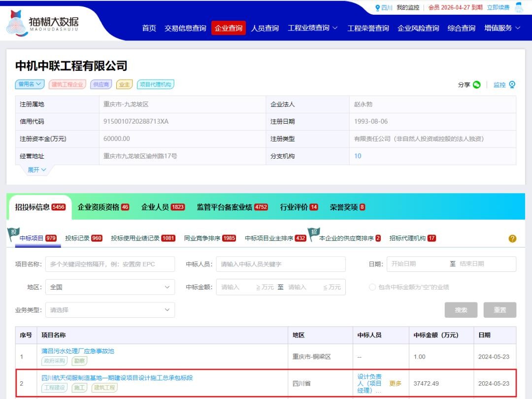Click the green WeChat share icon

click(x=476, y=85)
